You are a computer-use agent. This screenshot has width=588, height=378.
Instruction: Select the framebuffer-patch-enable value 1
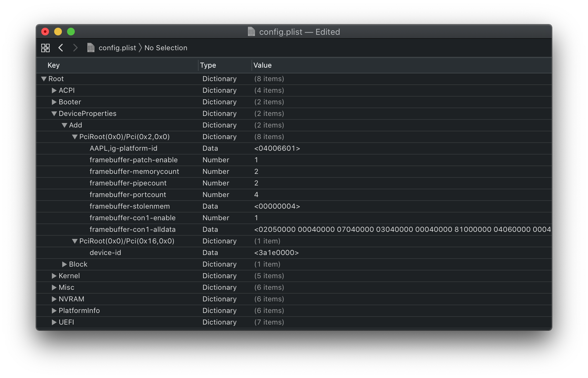[256, 160]
